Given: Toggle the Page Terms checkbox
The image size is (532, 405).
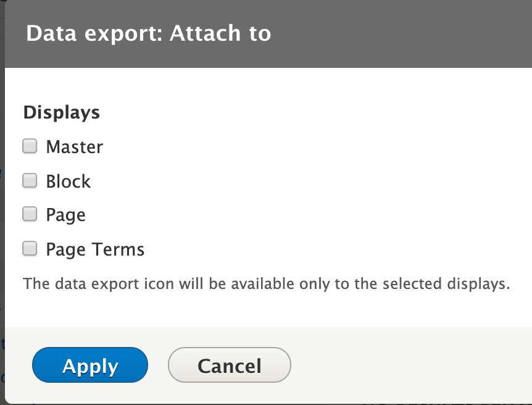Looking at the screenshot, I should point(30,249).
